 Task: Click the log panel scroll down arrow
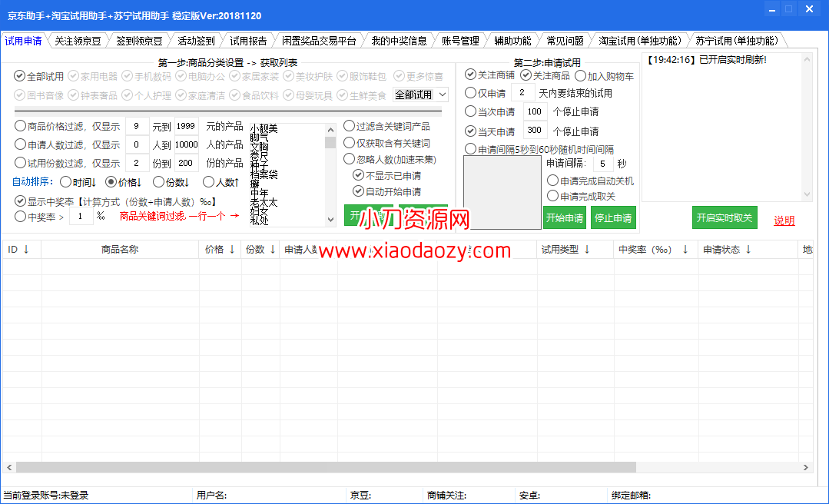[807, 194]
